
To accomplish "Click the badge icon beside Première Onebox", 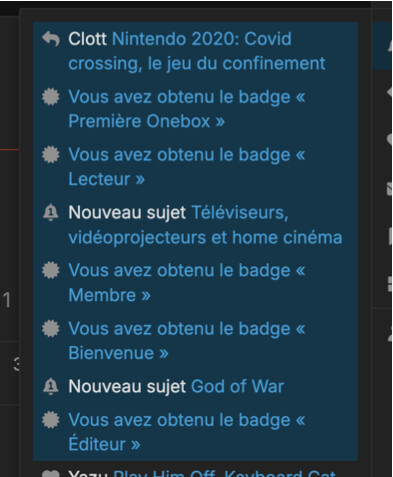I will point(51,97).
